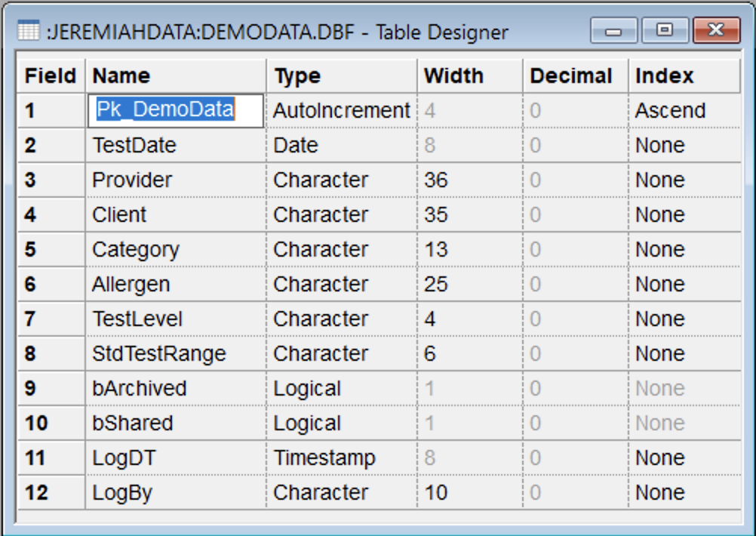Click the Type column header
756x536 pixels.
(341, 75)
